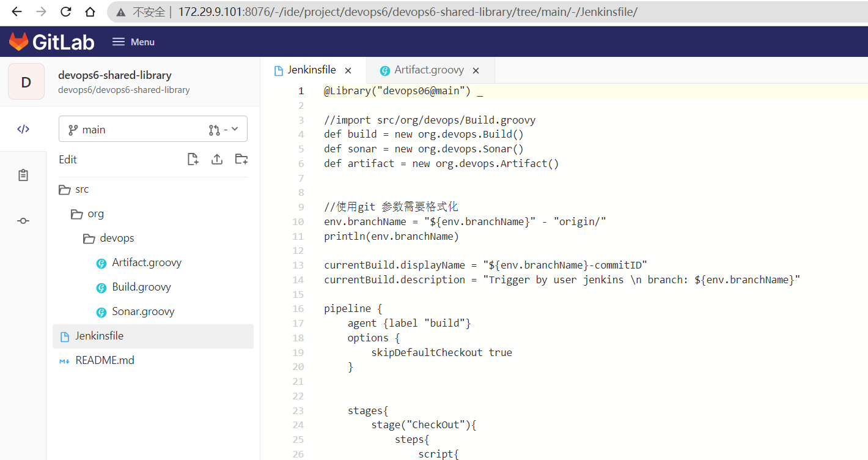Click the browser address bar URL
This screenshot has width=868, height=460.
click(408, 12)
